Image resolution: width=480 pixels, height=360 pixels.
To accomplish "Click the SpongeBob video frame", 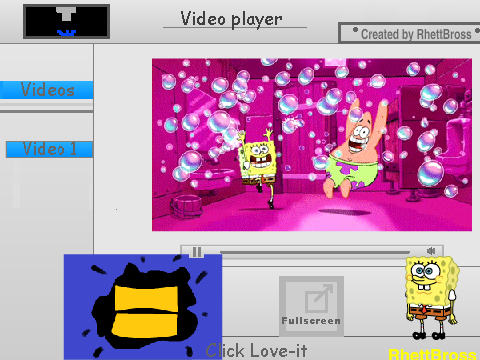I will tap(312, 145).
